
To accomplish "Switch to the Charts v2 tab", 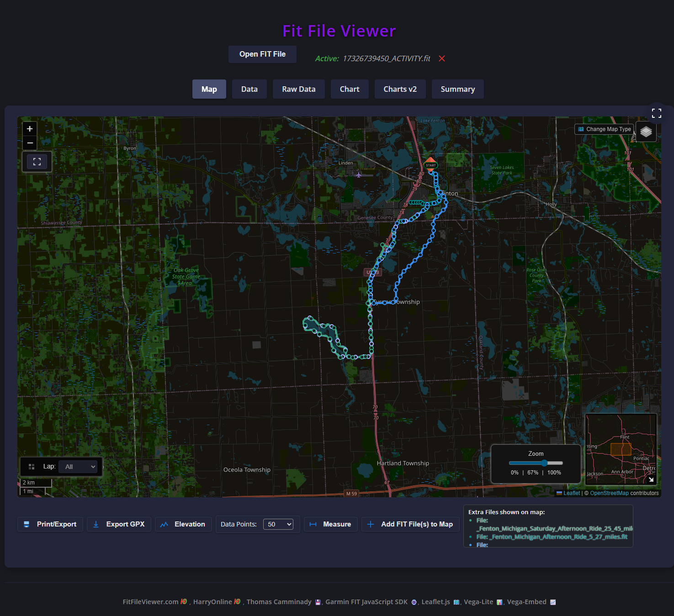I will coord(400,89).
